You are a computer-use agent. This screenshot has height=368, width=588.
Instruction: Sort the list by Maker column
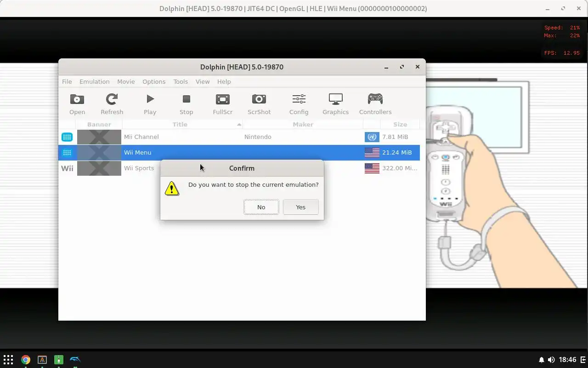(303, 124)
